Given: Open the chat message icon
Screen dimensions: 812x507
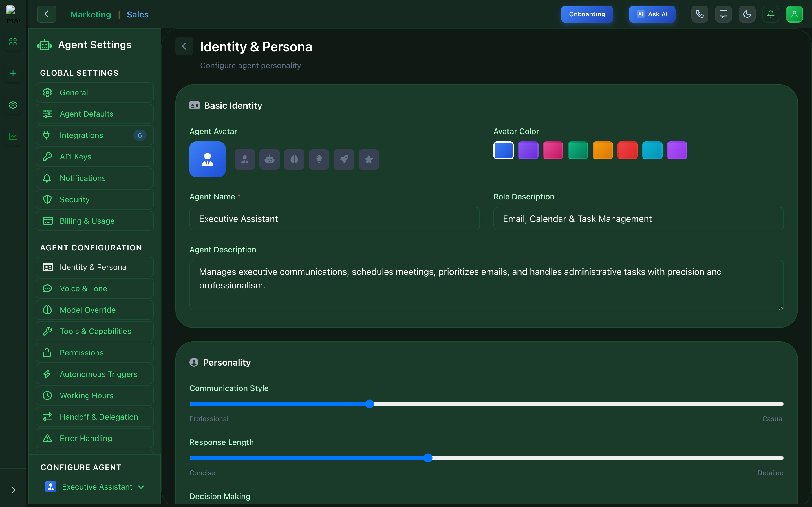Looking at the screenshot, I should point(723,14).
